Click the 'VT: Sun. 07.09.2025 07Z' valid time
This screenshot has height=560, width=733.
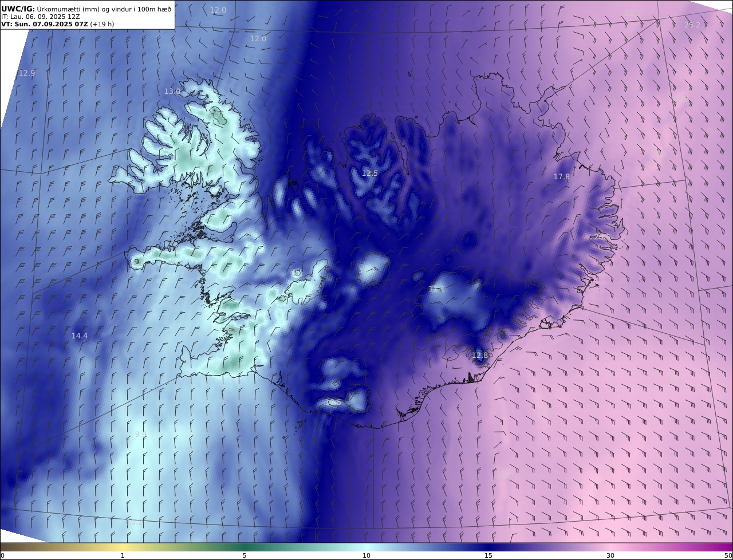(x=45, y=25)
